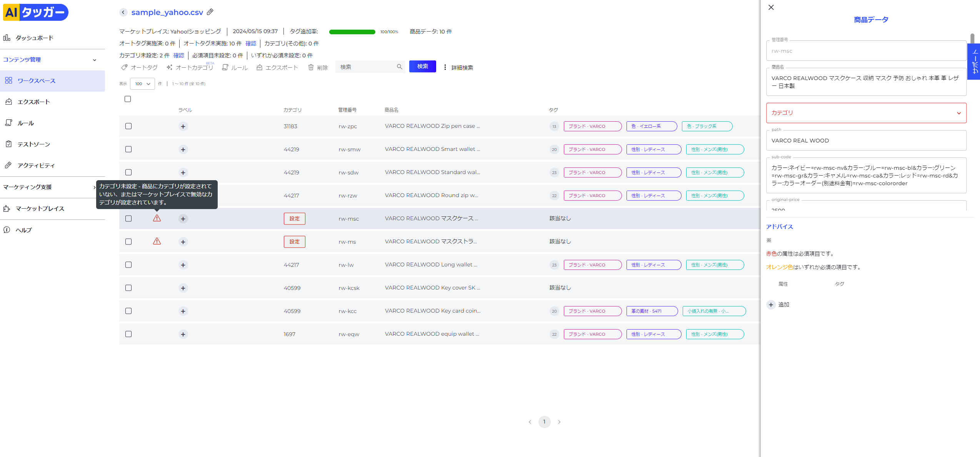Open the 100 items-per-page dropdown
The image size is (980, 457).
[x=143, y=84]
